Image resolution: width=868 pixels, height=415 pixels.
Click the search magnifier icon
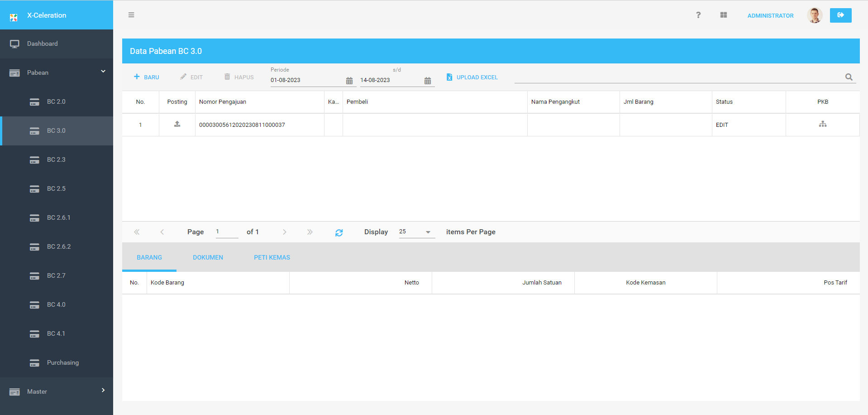[849, 77]
